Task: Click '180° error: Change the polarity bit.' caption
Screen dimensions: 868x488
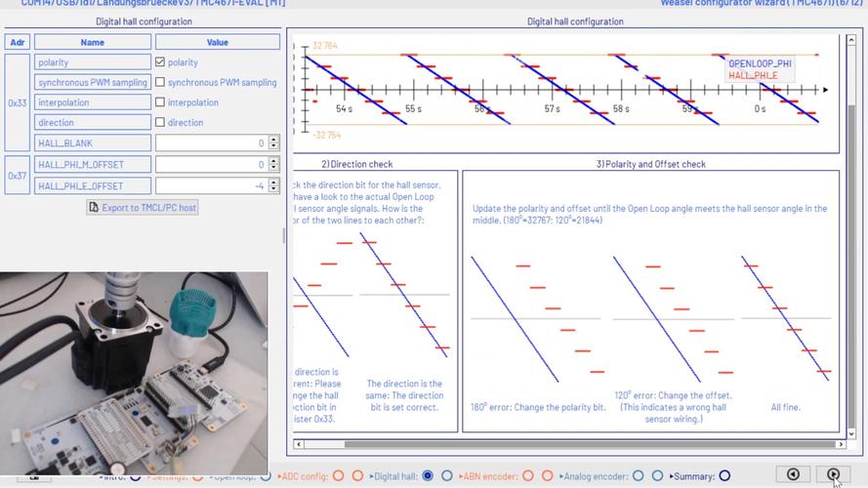Action: point(538,407)
